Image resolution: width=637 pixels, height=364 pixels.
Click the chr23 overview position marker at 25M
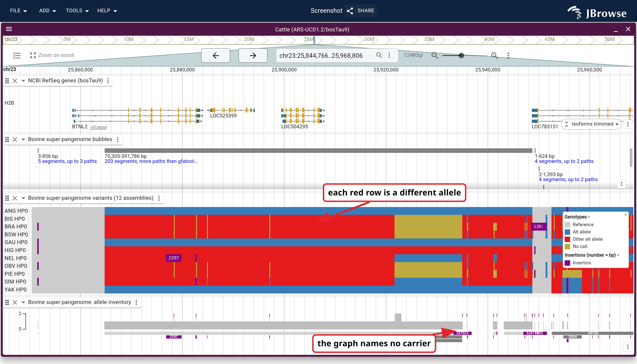[314, 40]
